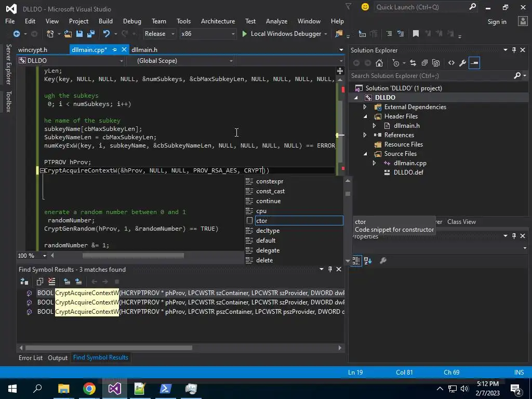Image resolution: width=532 pixels, height=399 pixels.
Task: Collapse the Header Files folder
Action: (x=365, y=116)
